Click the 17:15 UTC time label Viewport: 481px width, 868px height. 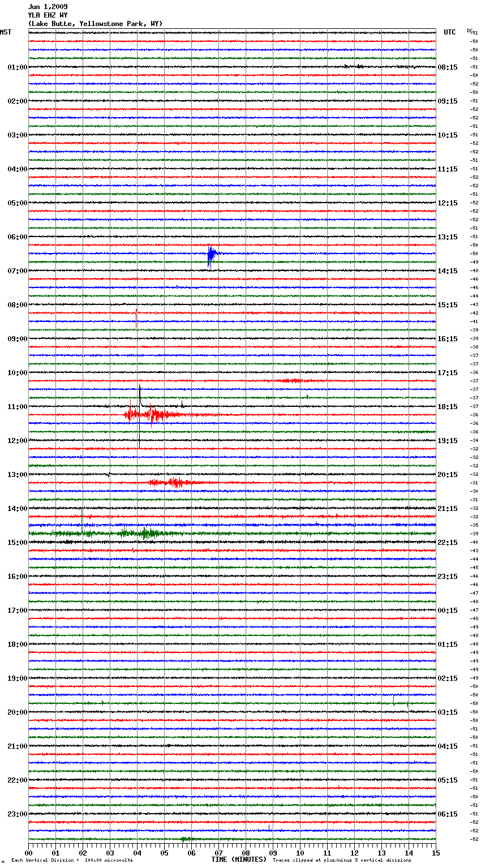pos(448,373)
